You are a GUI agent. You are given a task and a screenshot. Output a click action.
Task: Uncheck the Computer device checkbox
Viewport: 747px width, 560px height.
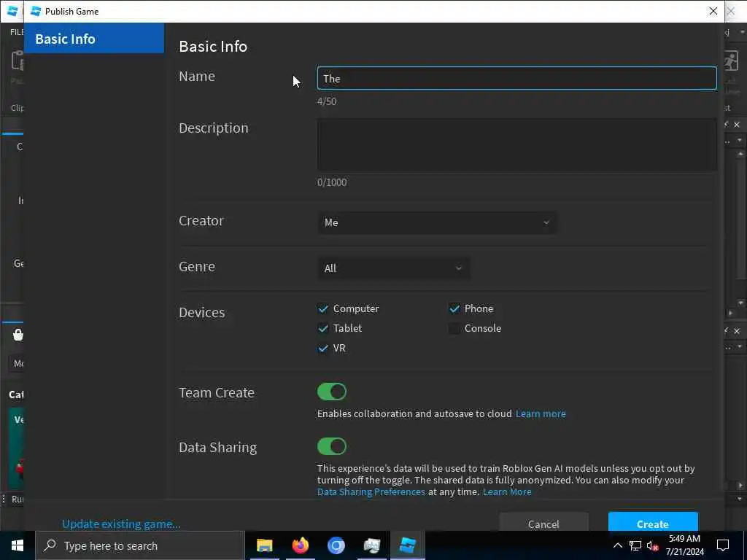(x=323, y=308)
